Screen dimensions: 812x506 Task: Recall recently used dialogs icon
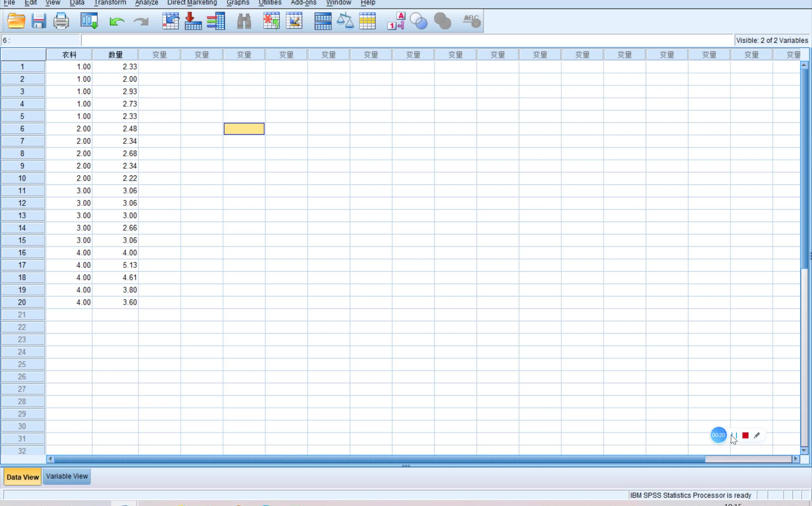pos(89,21)
